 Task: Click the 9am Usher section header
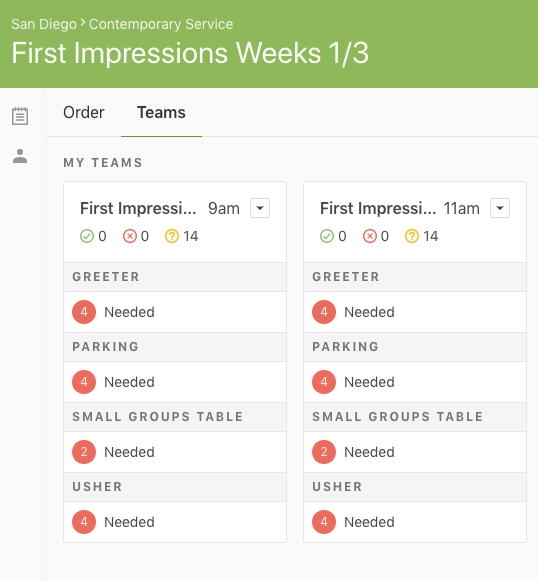pos(175,487)
